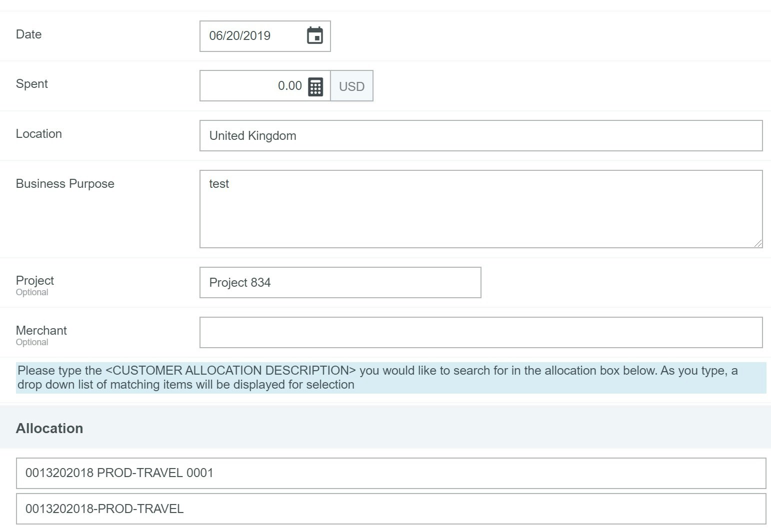
Task: Click the Location label text
Action: pos(38,134)
